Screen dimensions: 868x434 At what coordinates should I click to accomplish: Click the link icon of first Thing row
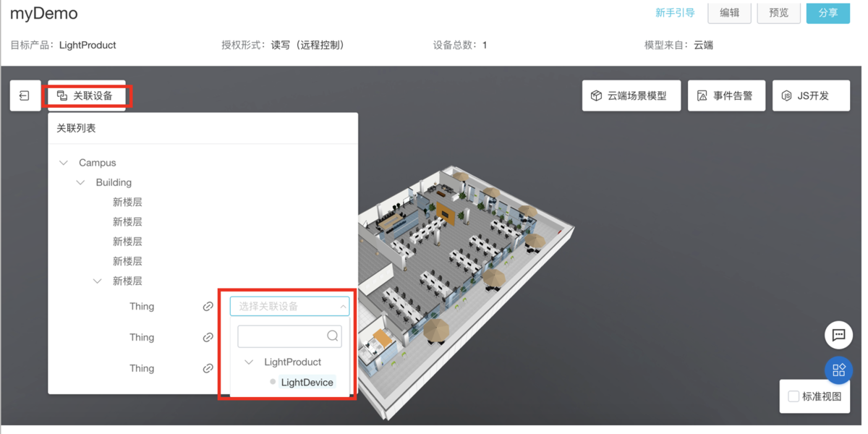[208, 307]
